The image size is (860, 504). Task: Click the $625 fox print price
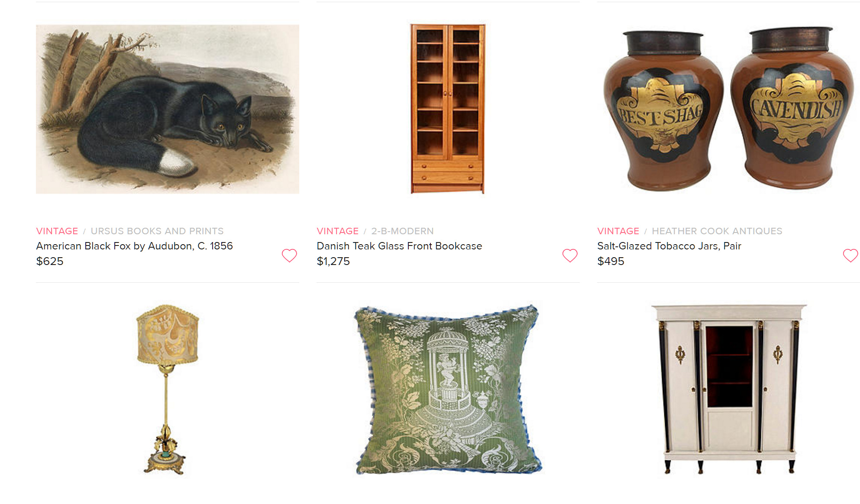(50, 261)
